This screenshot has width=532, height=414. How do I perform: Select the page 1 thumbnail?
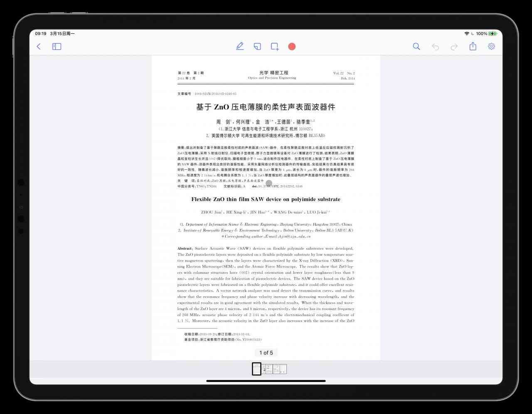256,369
